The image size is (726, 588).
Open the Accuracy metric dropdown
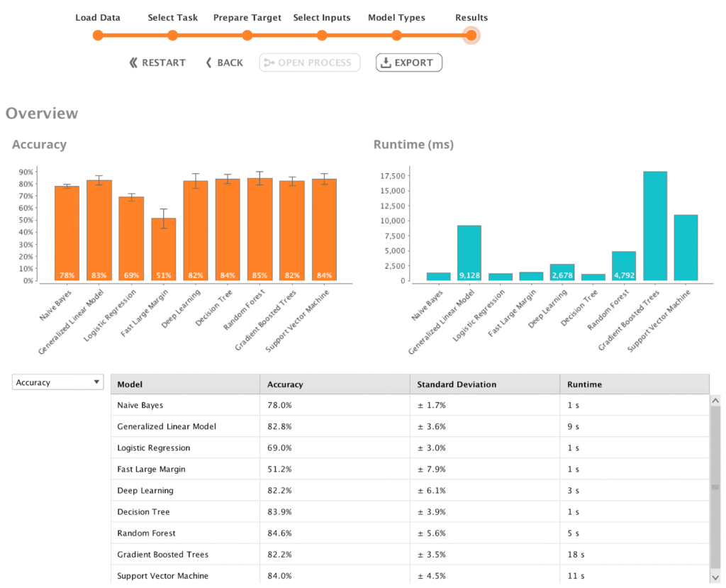pos(58,382)
